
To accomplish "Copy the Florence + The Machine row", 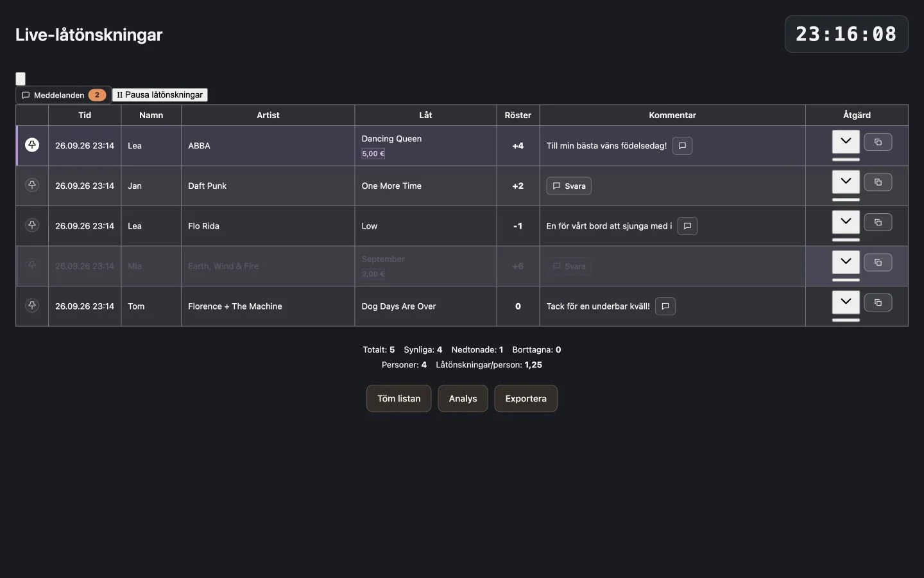I will tap(878, 302).
